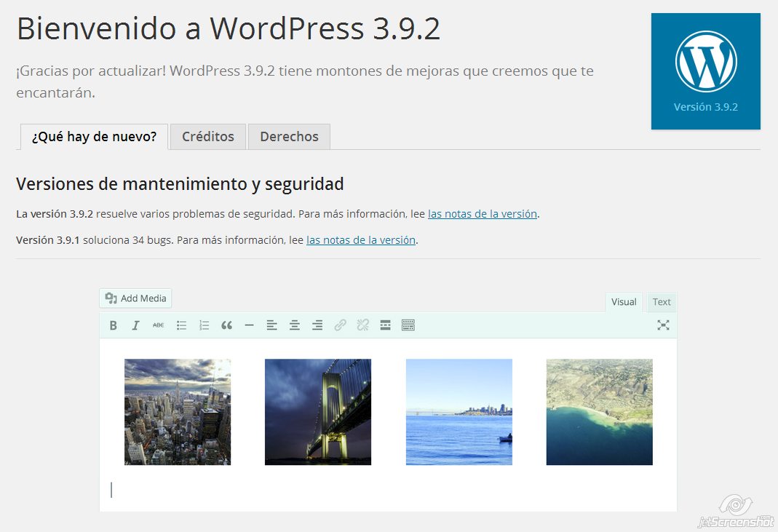Open version 3.9.1 release notes link
The width and height of the screenshot is (778, 532).
click(361, 240)
